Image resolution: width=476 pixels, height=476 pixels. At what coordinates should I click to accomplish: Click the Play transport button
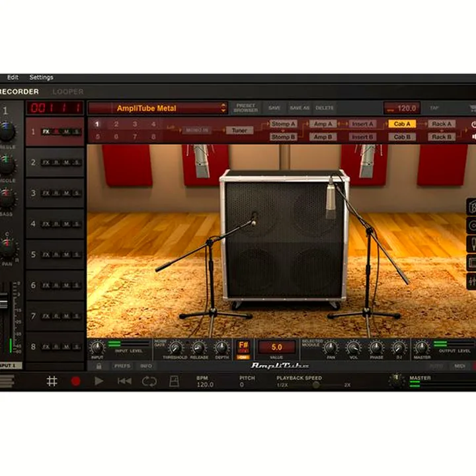coord(99,381)
